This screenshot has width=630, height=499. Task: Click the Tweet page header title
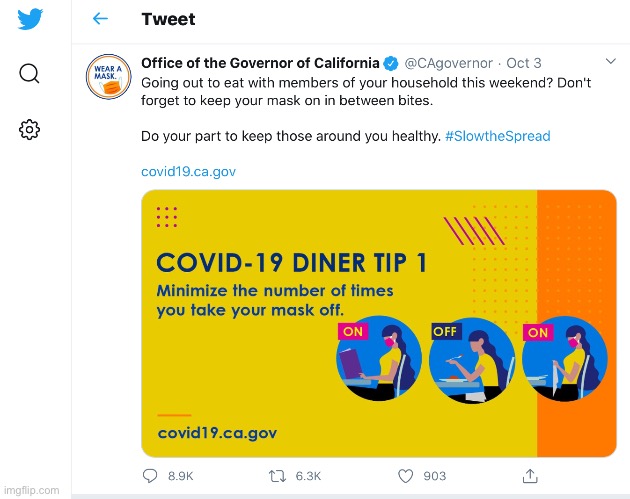click(168, 19)
